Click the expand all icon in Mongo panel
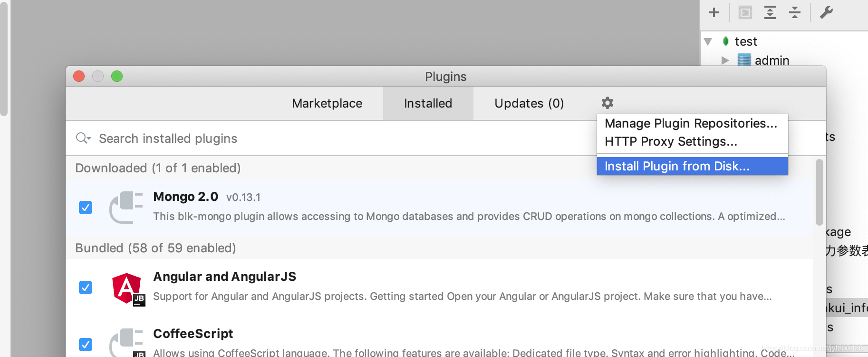 tap(770, 12)
